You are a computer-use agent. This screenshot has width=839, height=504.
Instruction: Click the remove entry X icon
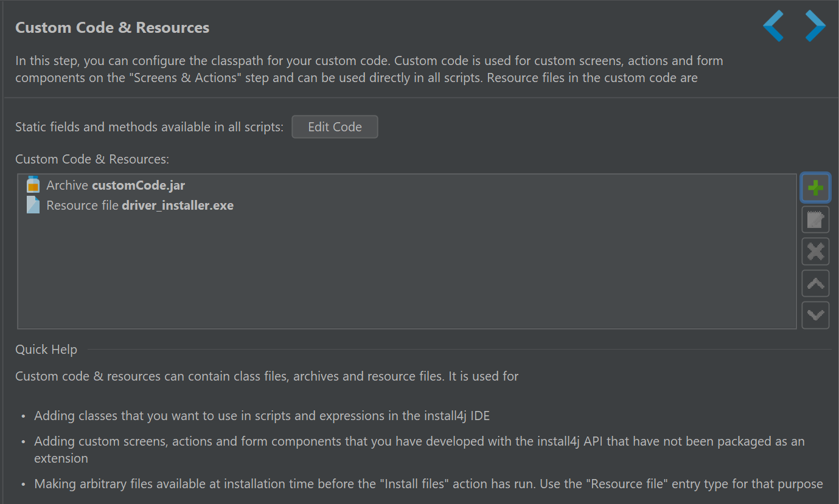(815, 251)
